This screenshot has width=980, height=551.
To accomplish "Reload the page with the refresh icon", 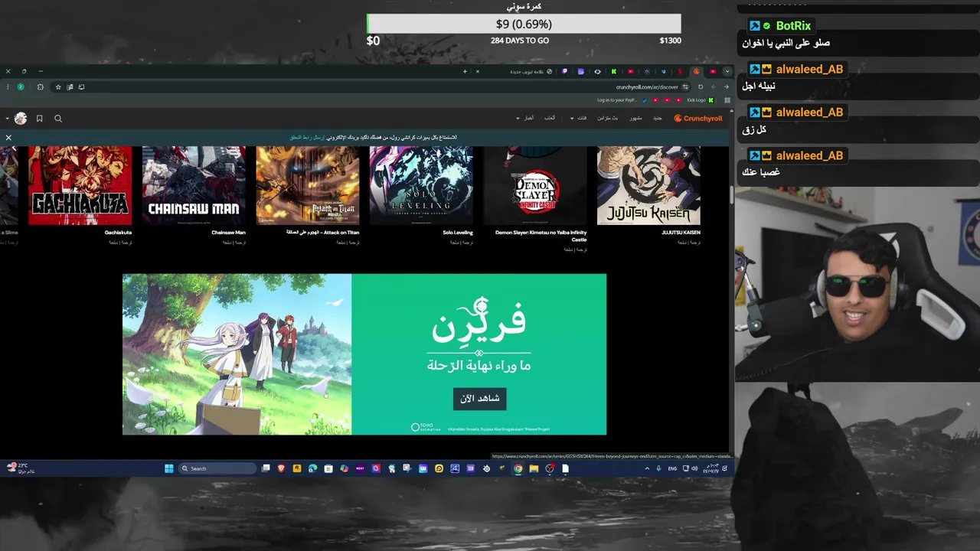I will point(701,86).
